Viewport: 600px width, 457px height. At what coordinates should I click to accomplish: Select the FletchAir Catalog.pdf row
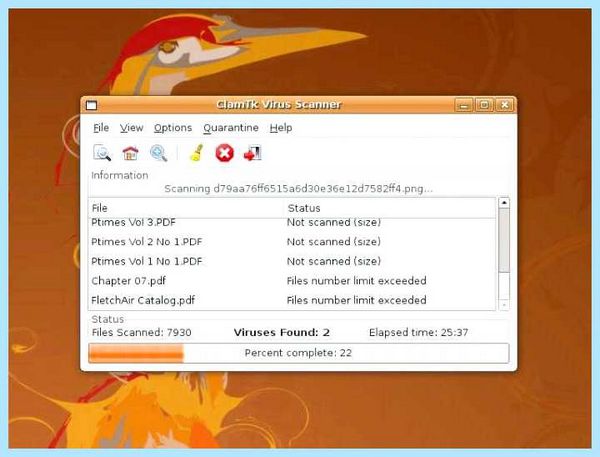(x=292, y=300)
